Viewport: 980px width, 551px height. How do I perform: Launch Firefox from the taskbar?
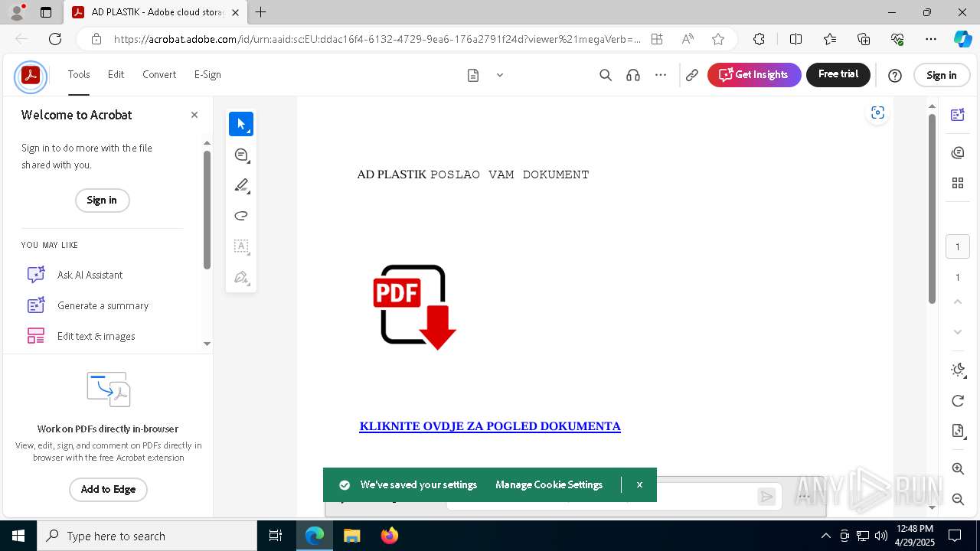pos(389,536)
